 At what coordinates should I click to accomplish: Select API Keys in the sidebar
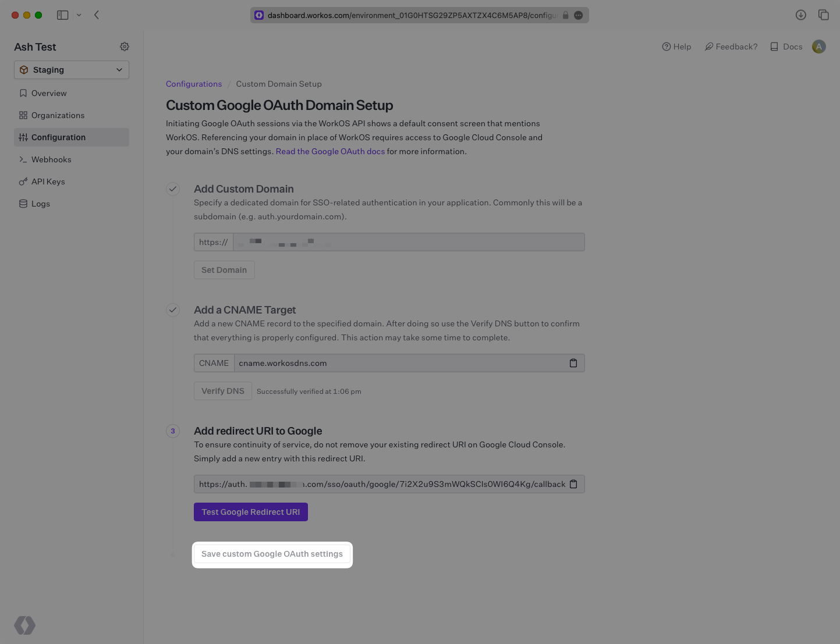pyautogui.click(x=48, y=182)
